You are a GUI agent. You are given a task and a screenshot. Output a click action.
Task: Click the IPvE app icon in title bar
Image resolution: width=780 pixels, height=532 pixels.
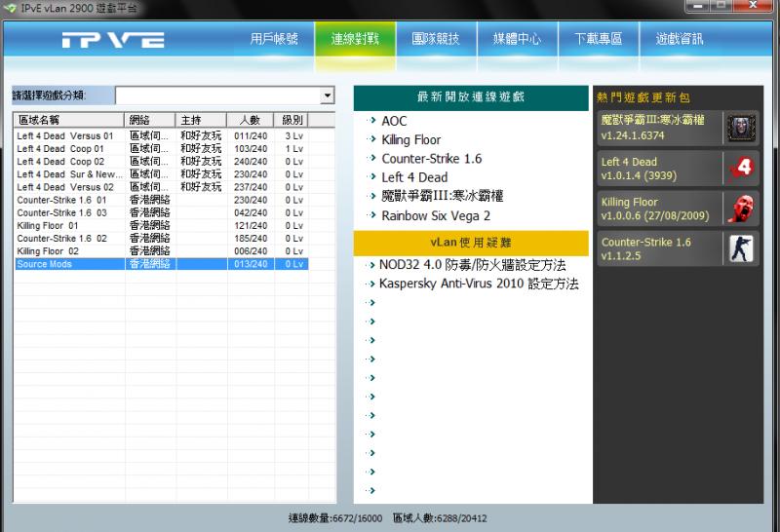(10, 7)
